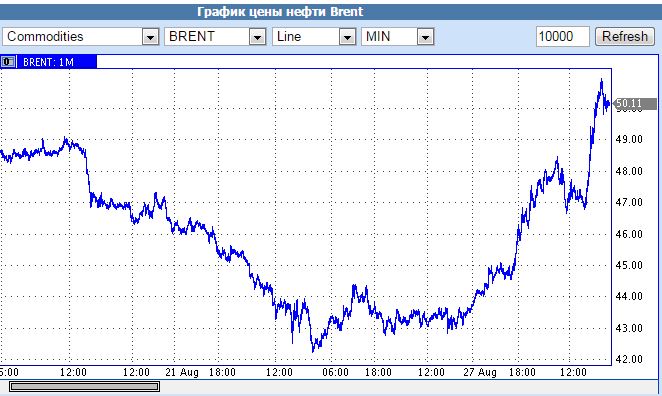Open the Commodities dropdown arrow
Viewport: 662px width, 396px height.
coord(150,37)
